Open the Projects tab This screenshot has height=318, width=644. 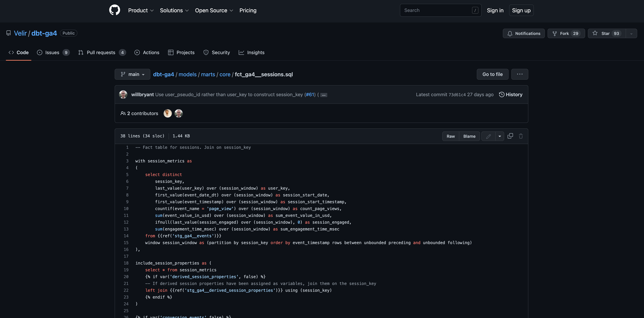[x=181, y=53]
